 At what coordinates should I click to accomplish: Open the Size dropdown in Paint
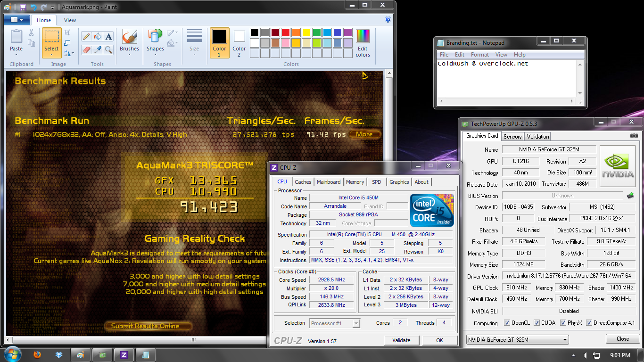click(x=194, y=54)
